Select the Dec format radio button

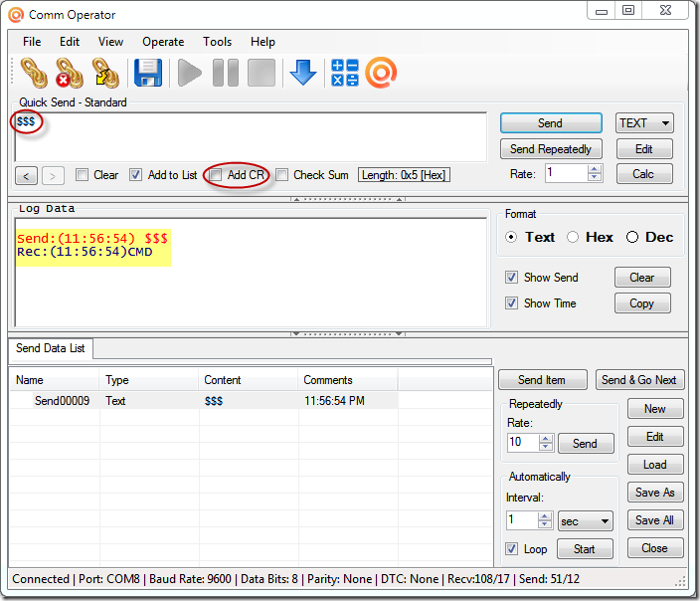[632, 237]
